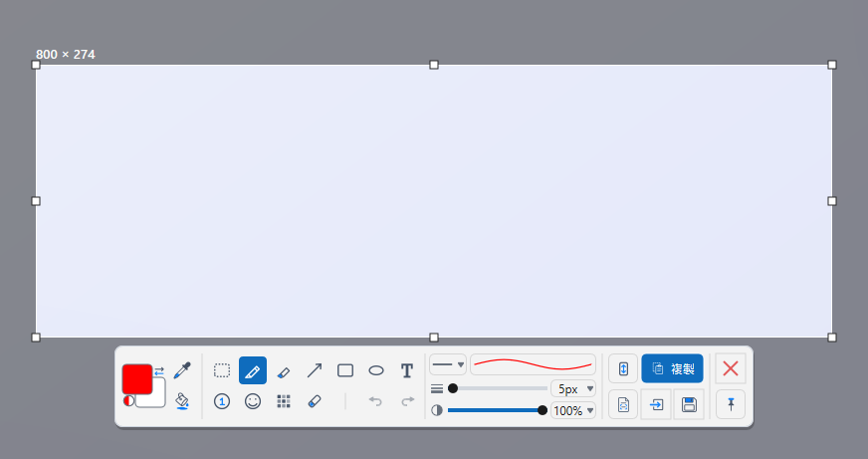
Task: Save the capture with the floppy disk icon
Action: [x=689, y=405]
